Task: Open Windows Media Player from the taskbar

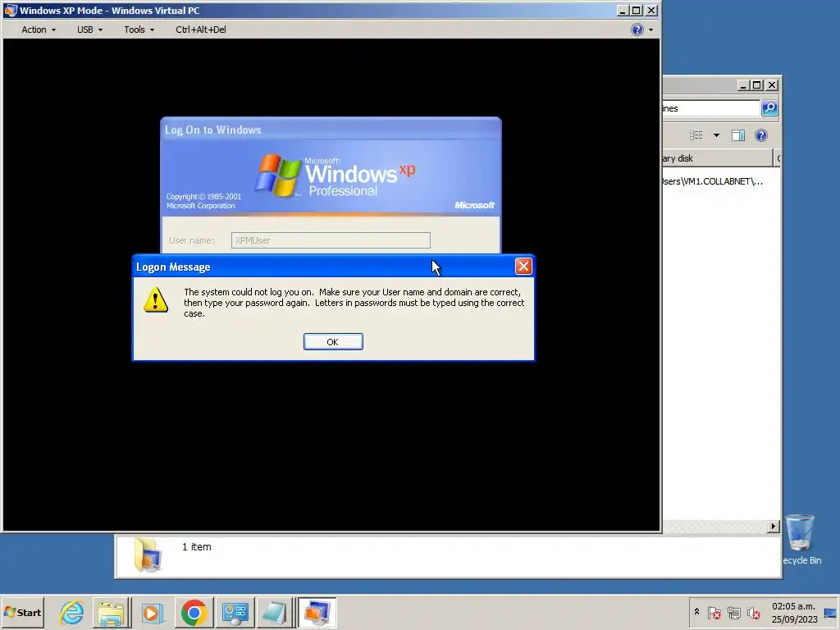Action: click(x=152, y=612)
